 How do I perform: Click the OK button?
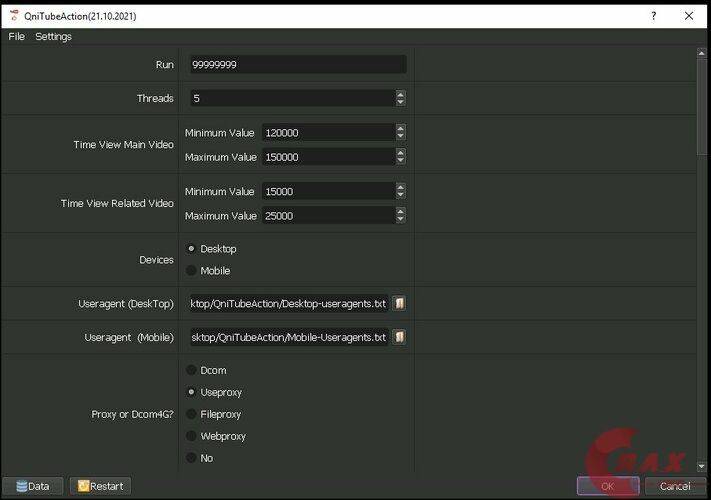click(608, 486)
